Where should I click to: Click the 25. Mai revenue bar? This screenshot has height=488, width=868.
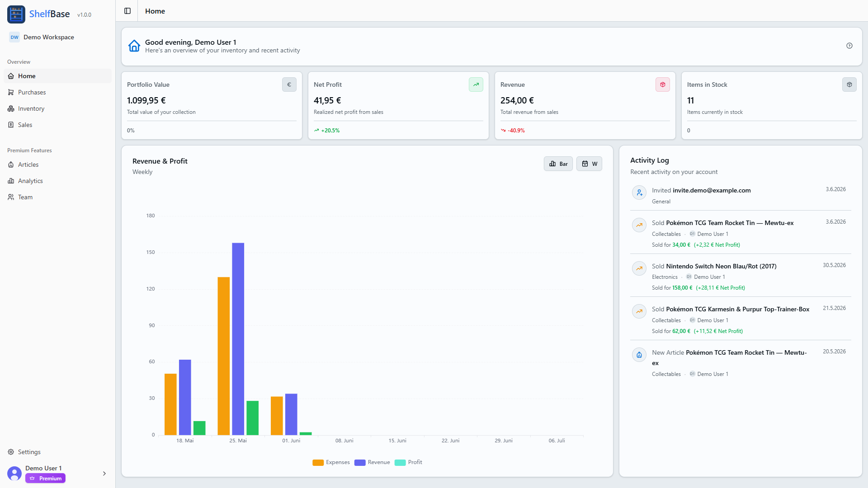point(238,339)
